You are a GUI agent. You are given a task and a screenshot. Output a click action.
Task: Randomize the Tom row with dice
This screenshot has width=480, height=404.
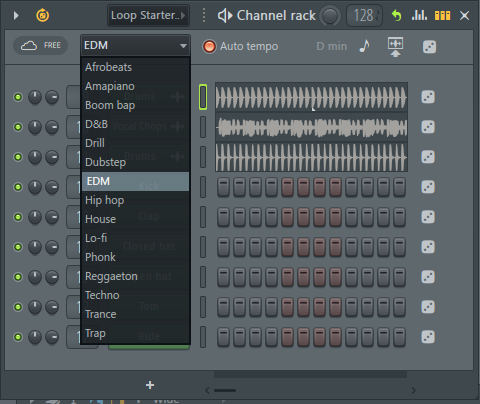click(x=428, y=307)
